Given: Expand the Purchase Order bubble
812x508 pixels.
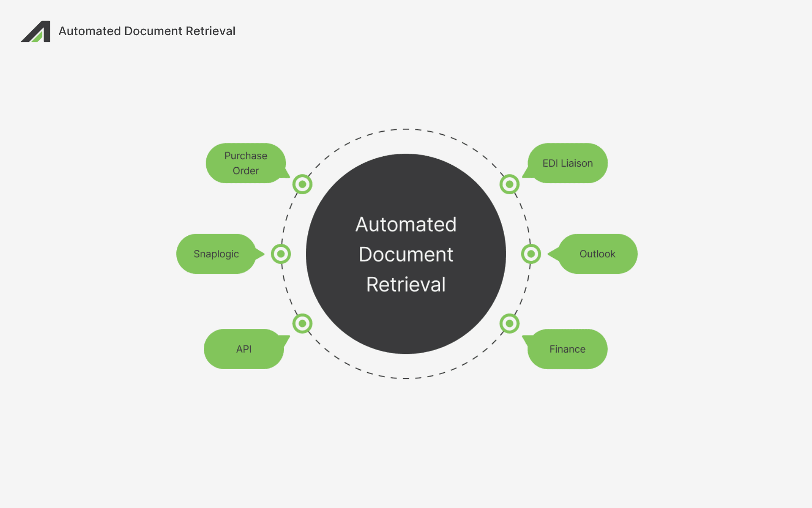Looking at the screenshot, I should tap(246, 163).
